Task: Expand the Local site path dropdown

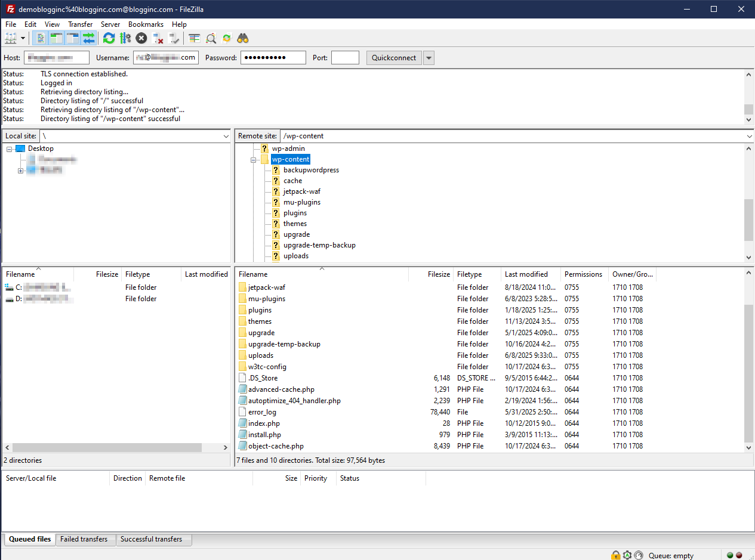Action: point(225,136)
